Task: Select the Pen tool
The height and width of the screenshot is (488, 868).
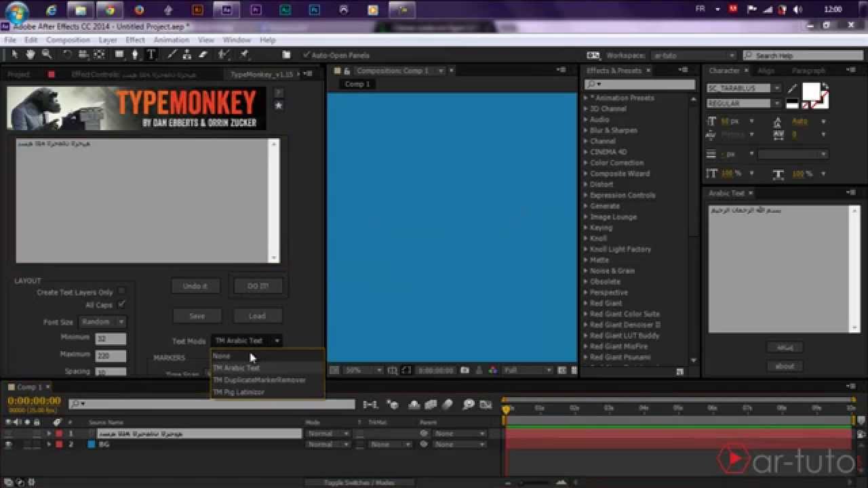Action: (135, 55)
